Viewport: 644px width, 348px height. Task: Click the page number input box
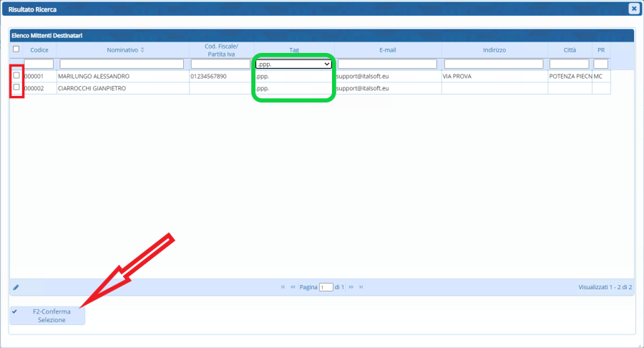(326, 288)
